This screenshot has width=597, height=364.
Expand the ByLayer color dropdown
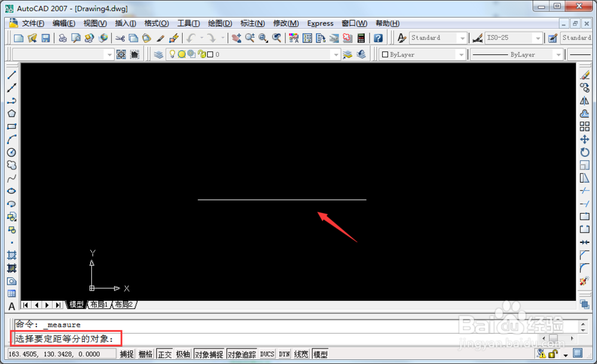click(461, 54)
